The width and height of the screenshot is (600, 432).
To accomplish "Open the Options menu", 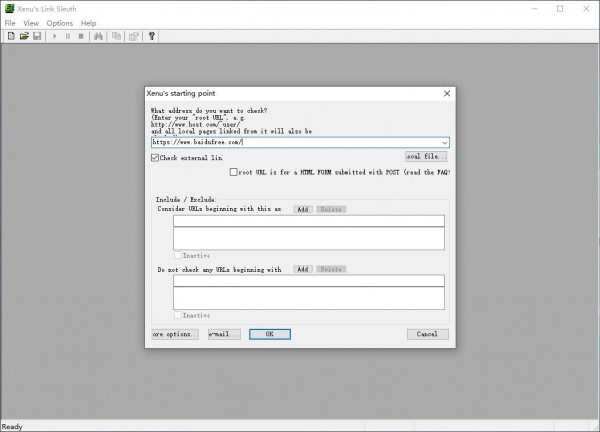I will point(60,23).
